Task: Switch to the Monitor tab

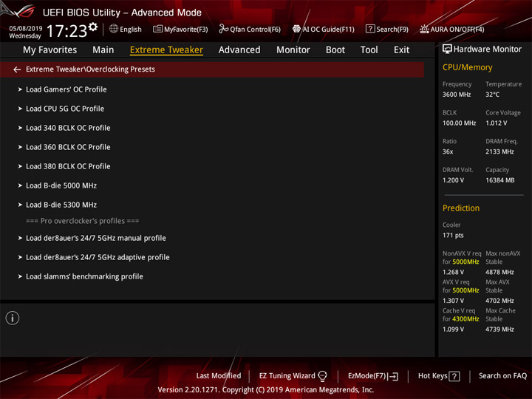Action: 293,50
